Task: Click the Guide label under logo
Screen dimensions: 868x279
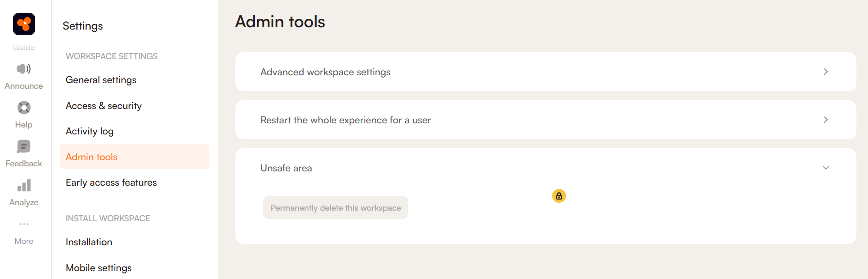Action: [24, 47]
